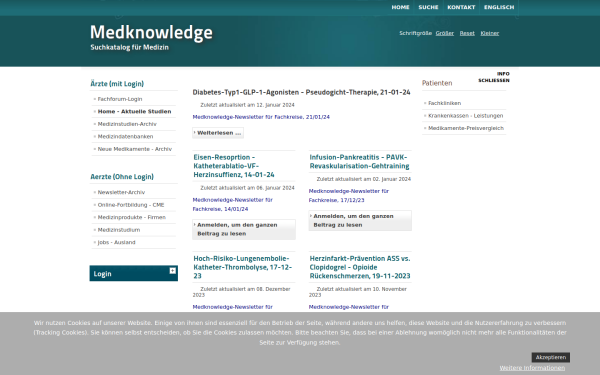Open Medizinstudien-Archiv
The image size is (600, 375).
127,124
